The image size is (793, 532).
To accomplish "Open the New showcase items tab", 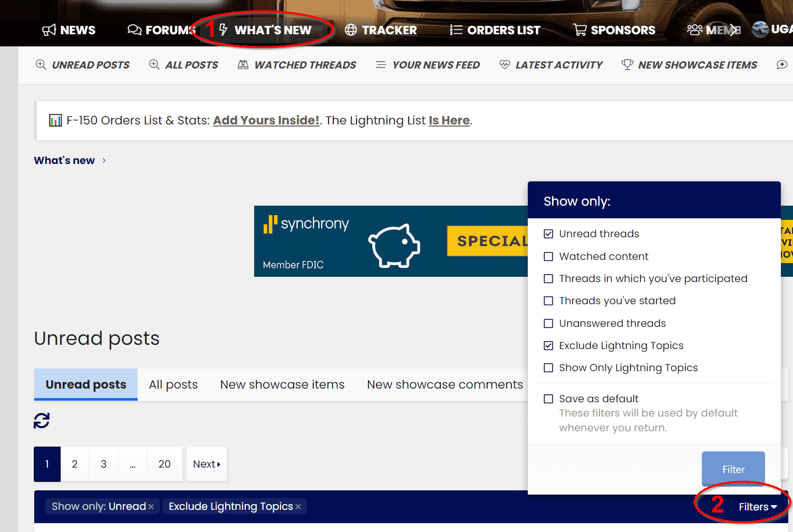I will coord(282,385).
